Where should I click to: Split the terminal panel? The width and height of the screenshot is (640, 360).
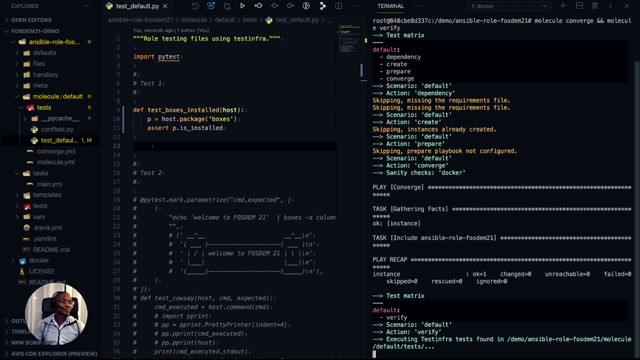(579, 6)
